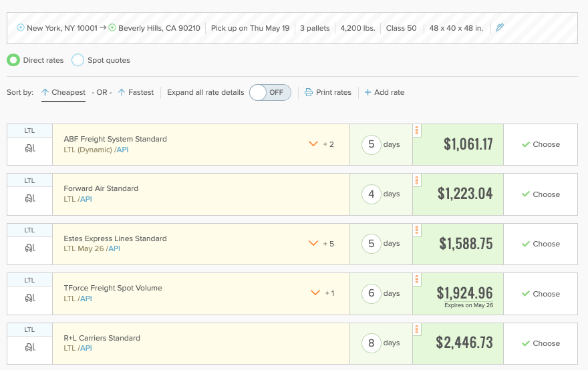
Task: Choose the Forward Air $1,223.04 rate
Action: (x=541, y=194)
